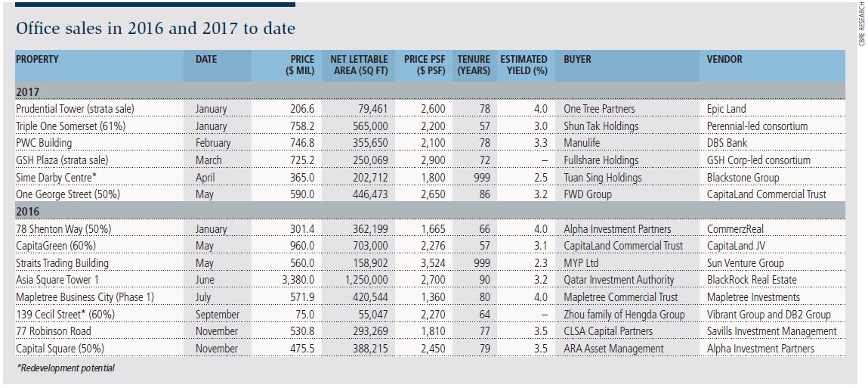Click the date 'September' for 139 Cecil Street

218,315
